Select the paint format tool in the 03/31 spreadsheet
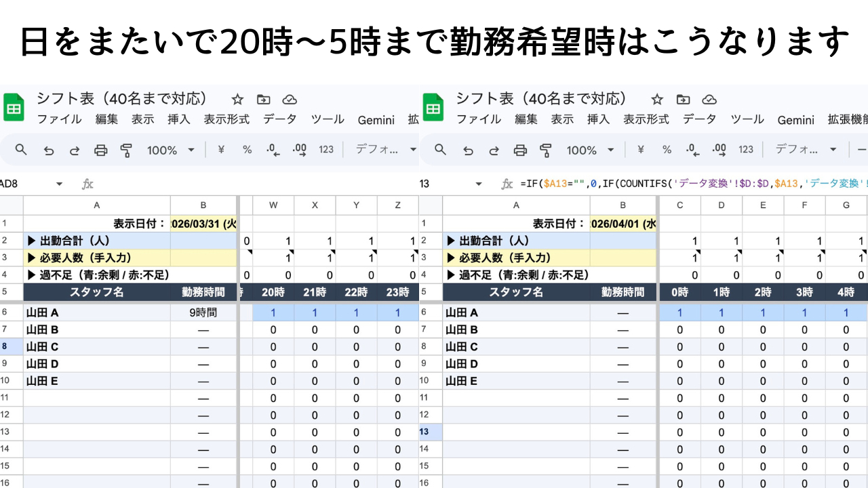 pos(126,150)
